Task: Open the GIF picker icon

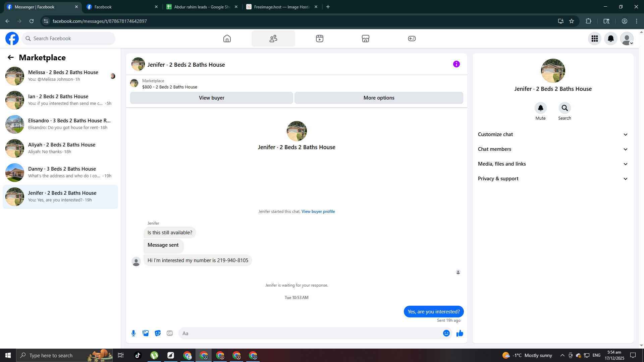Action: 170,333
